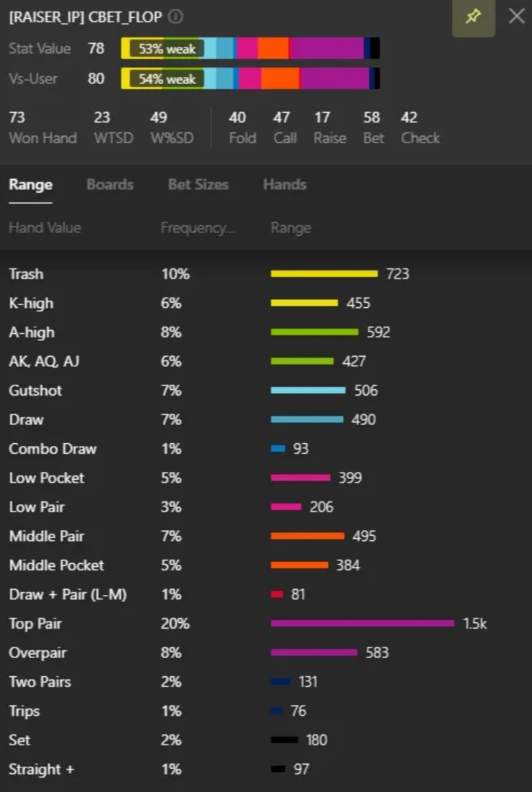Select the Gutshot hand value row
The height and width of the screenshot is (792, 532).
(35, 391)
